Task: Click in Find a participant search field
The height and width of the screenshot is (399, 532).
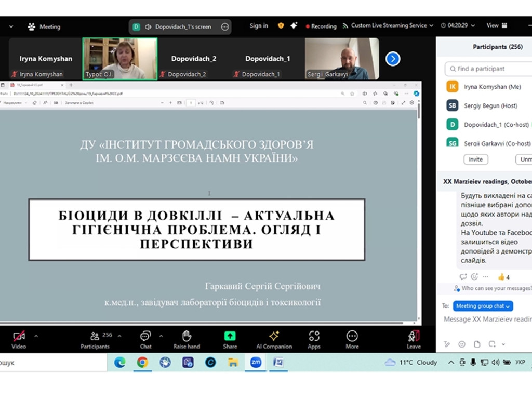Action: click(488, 69)
